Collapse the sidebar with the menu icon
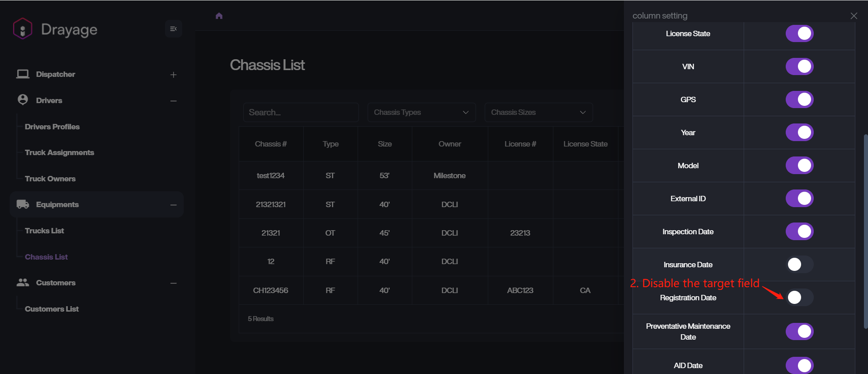 [173, 29]
